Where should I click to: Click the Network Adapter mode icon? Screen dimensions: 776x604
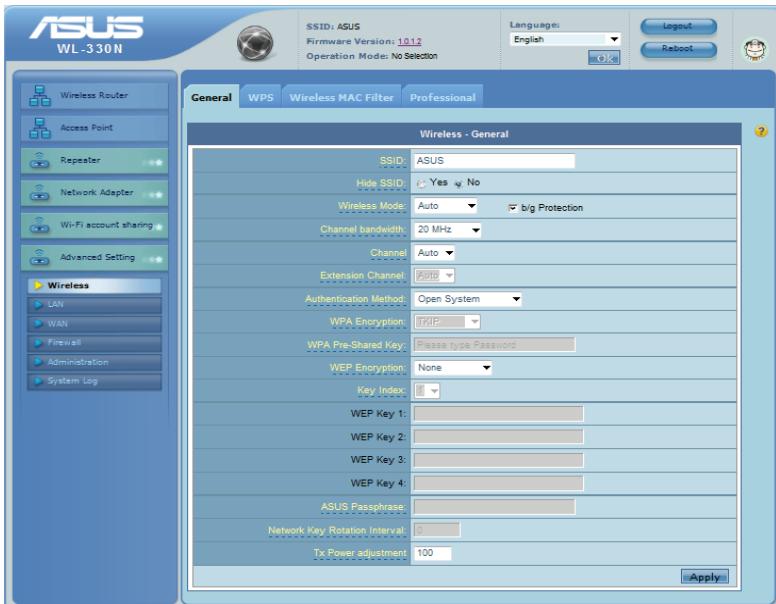coord(40,193)
